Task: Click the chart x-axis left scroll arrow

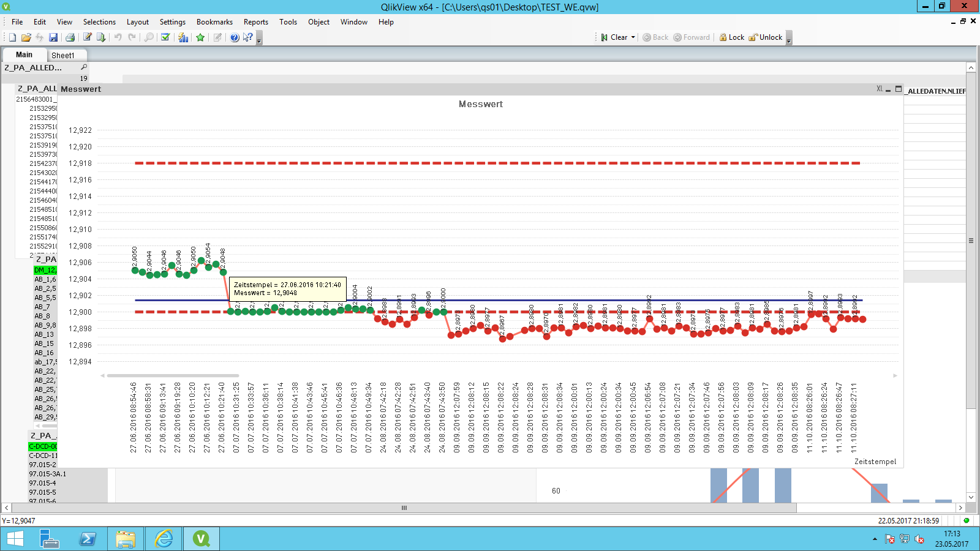Action: [x=102, y=375]
